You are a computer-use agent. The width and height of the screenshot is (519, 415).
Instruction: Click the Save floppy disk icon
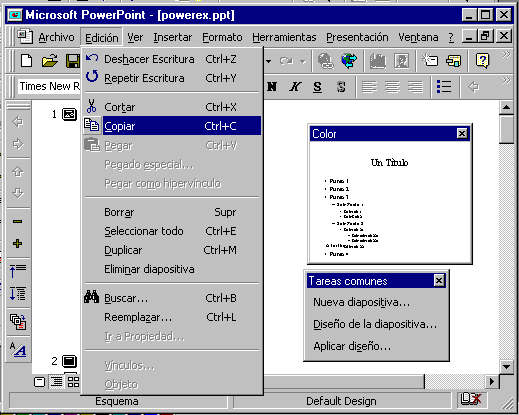[x=73, y=61]
